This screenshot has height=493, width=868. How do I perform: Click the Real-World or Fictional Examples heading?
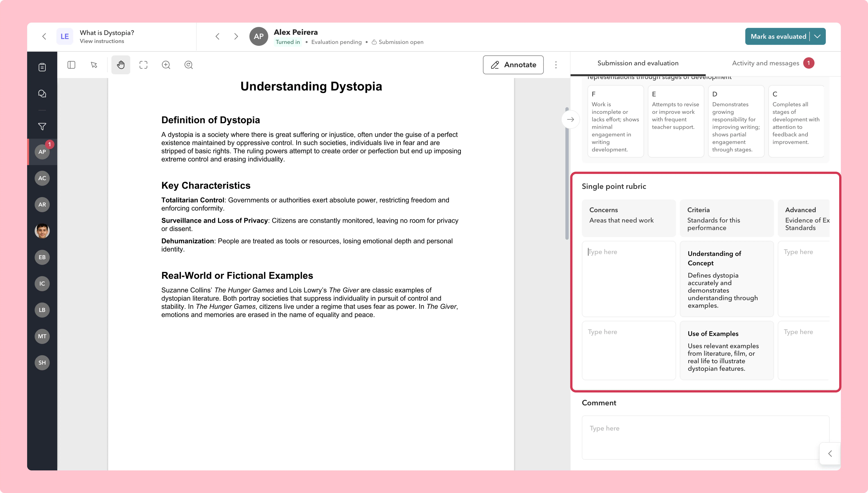point(237,276)
